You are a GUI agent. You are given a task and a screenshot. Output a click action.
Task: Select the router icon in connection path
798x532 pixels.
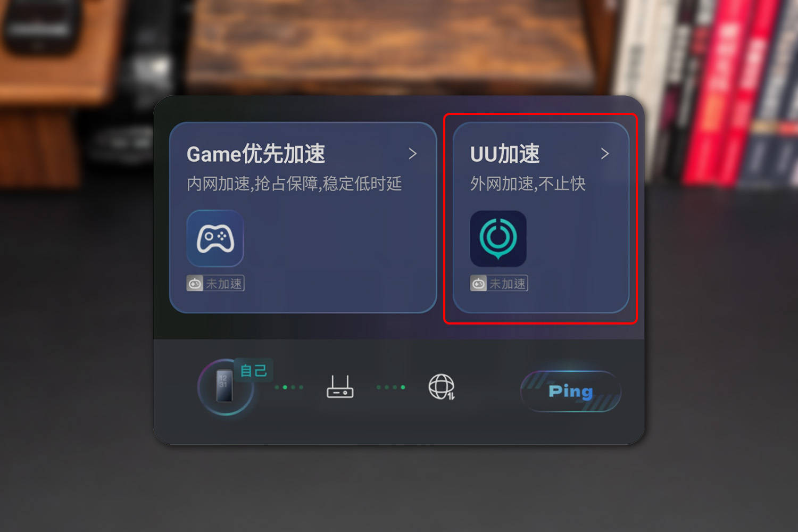coord(340,387)
